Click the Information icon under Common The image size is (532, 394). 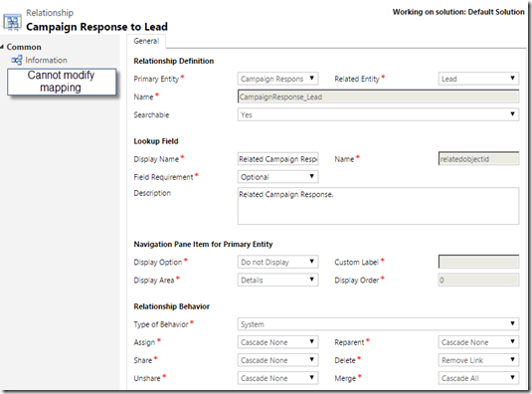pyautogui.click(x=16, y=60)
